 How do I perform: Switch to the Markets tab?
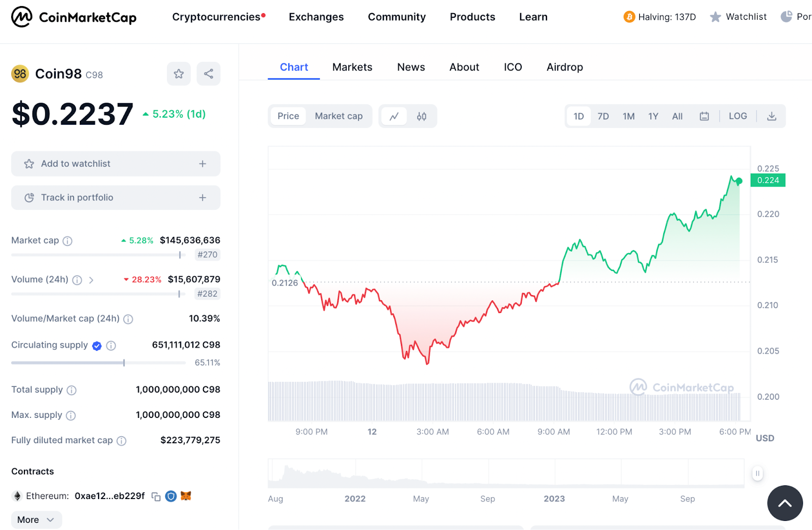coord(352,67)
